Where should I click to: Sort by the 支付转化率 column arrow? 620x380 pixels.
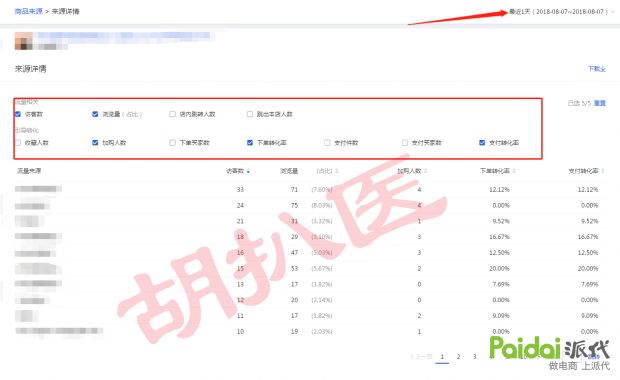coord(603,171)
